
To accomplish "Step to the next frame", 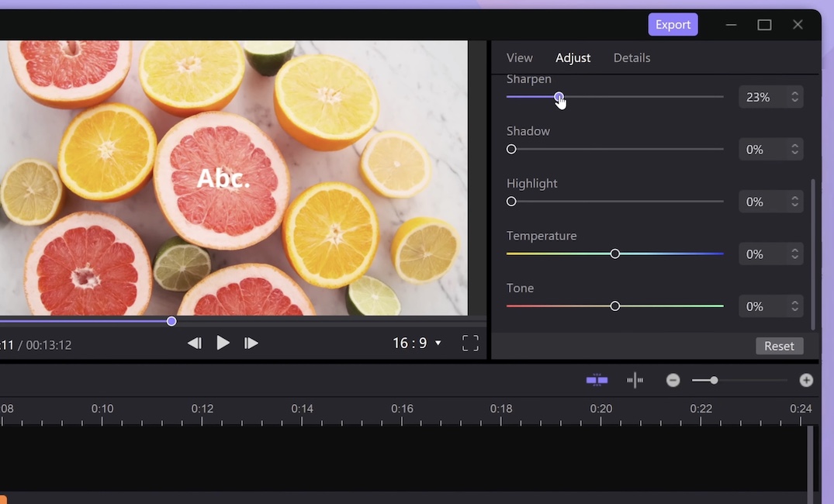I will click(x=251, y=343).
